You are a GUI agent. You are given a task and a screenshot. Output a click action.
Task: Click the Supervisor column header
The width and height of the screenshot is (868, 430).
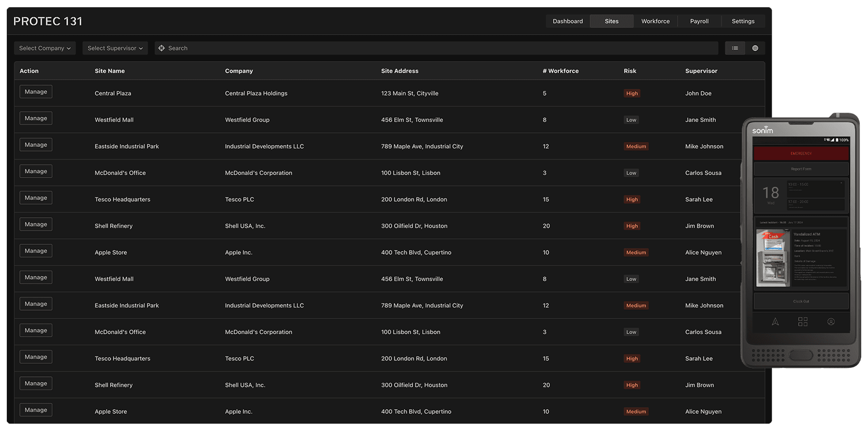pyautogui.click(x=701, y=71)
